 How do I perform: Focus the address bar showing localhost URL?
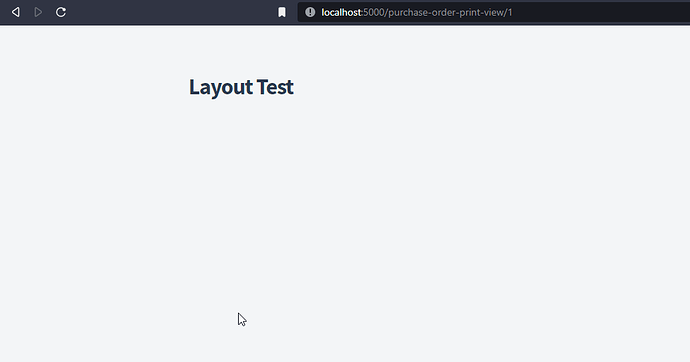pyautogui.click(x=494, y=12)
